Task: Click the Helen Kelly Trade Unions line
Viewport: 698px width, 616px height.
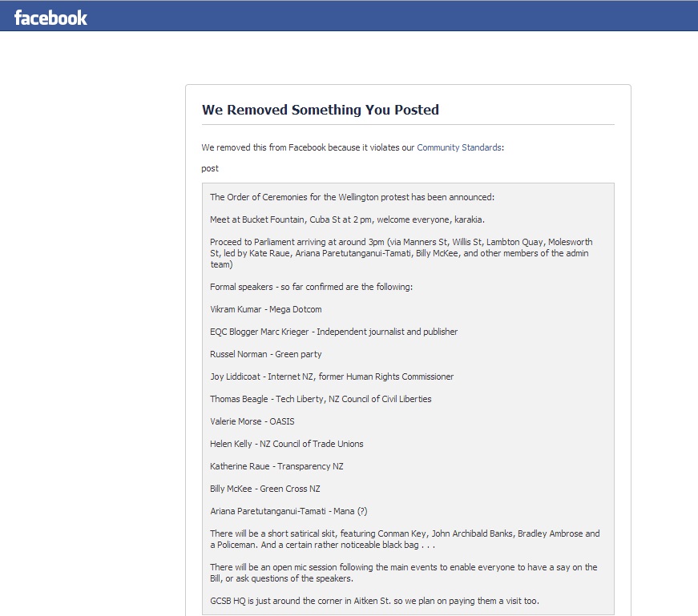Action: click(287, 444)
